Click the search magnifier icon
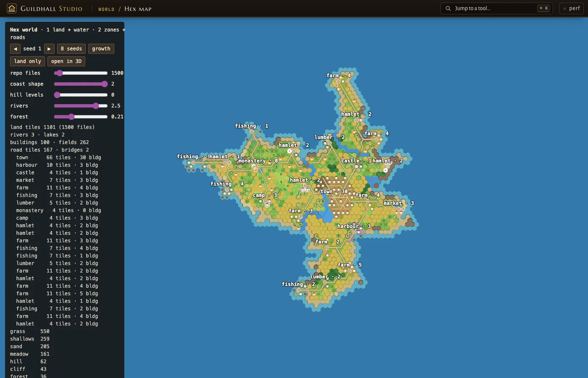The width and height of the screenshot is (588, 378). pyautogui.click(x=448, y=8)
